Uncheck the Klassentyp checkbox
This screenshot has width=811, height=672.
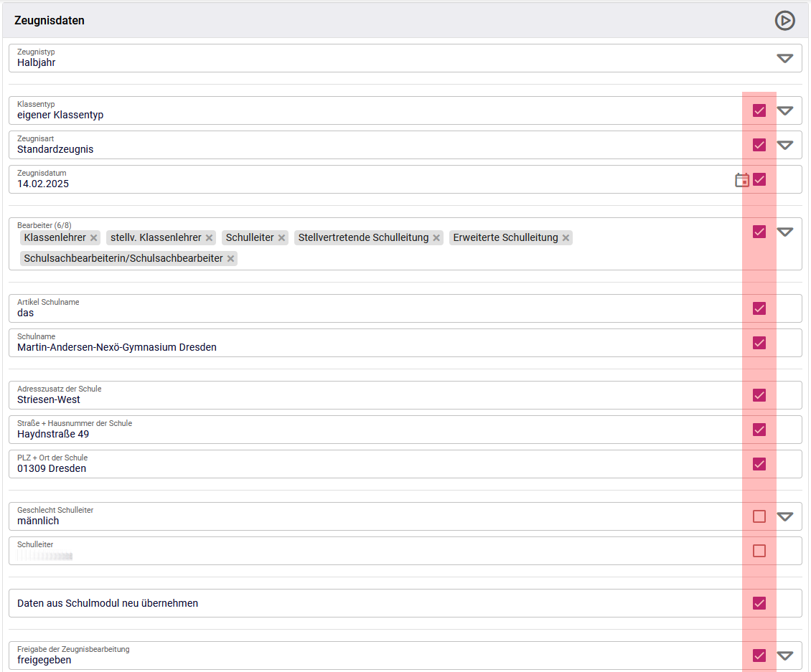point(759,110)
